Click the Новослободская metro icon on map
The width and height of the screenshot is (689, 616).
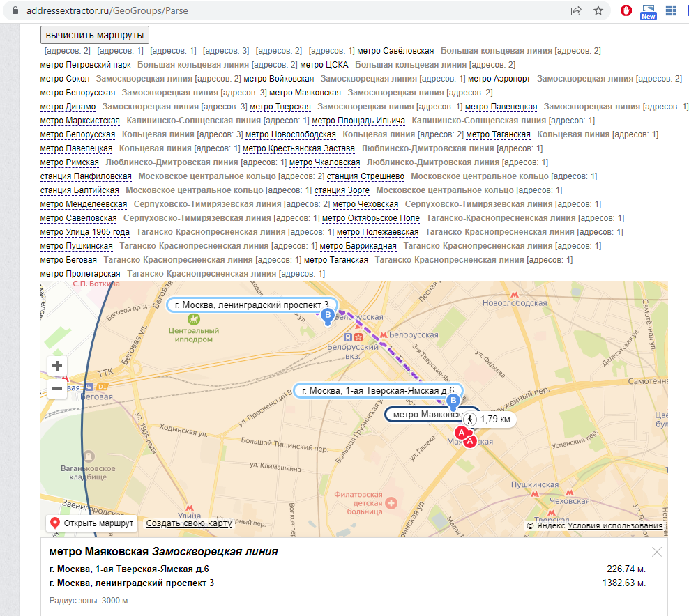[515, 295]
